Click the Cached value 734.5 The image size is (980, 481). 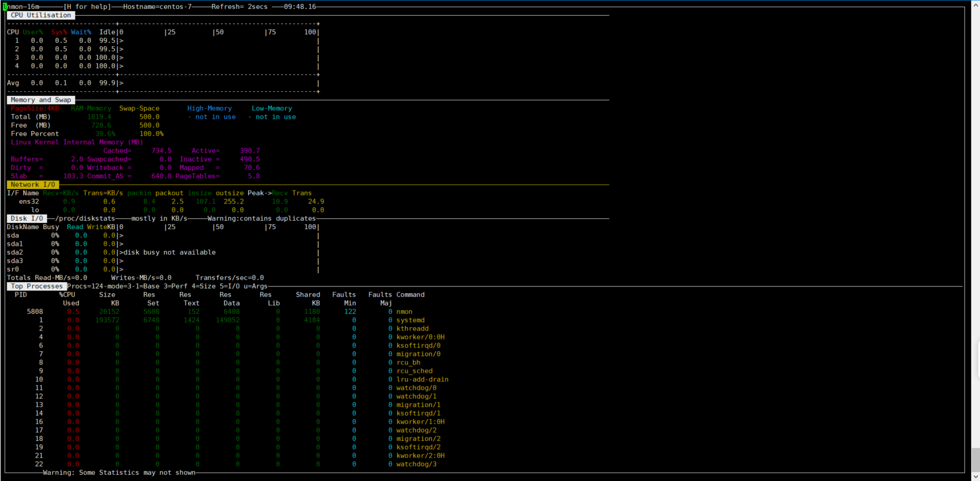click(x=161, y=150)
